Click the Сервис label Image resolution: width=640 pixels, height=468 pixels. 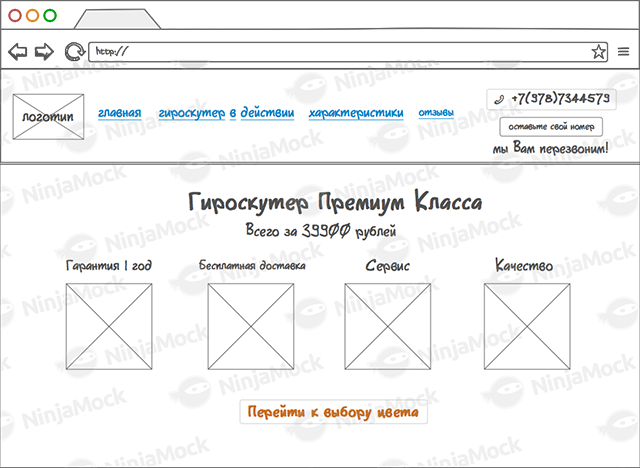coord(387,266)
